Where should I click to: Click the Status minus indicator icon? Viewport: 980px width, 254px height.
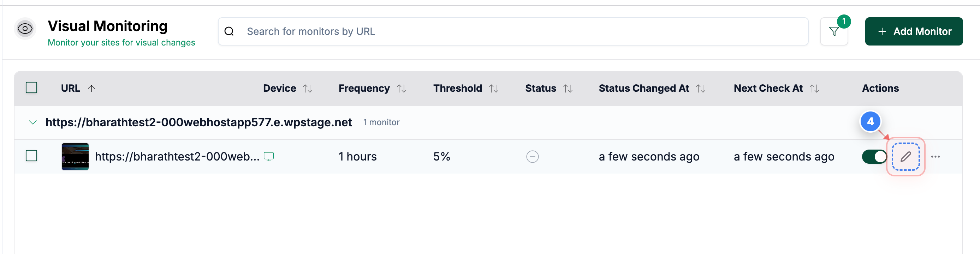(532, 156)
